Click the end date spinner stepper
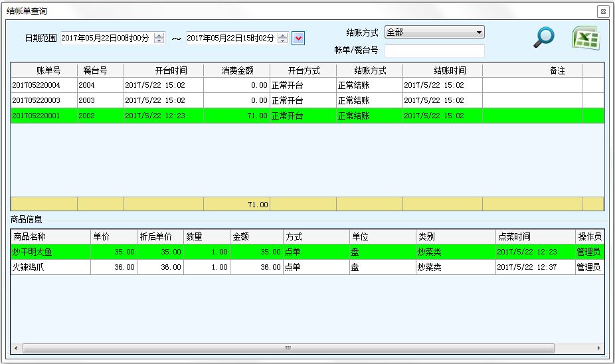 [283, 38]
